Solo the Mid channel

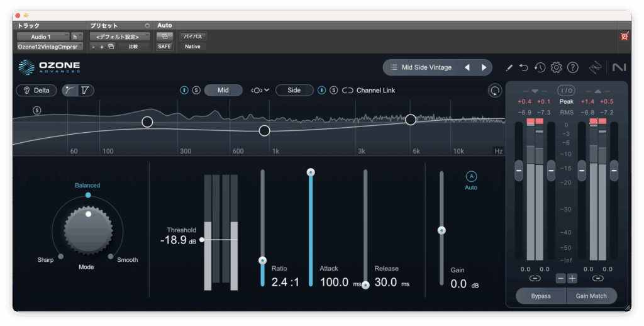click(196, 90)
